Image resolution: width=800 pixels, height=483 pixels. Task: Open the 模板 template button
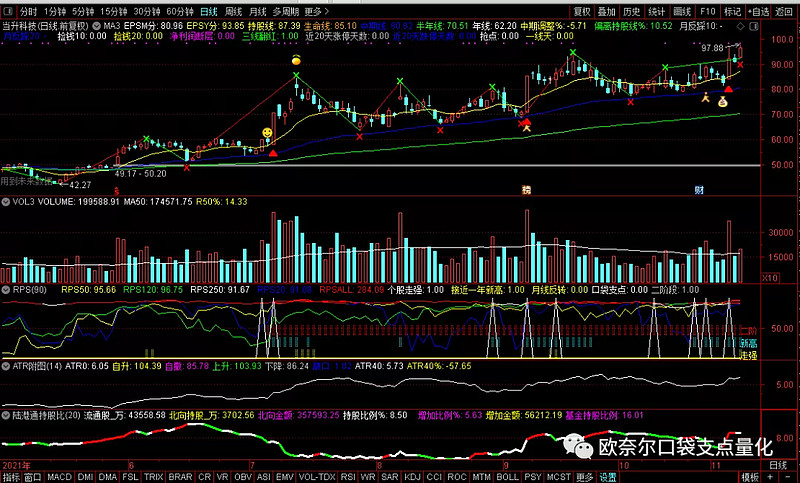coord(750,477)
